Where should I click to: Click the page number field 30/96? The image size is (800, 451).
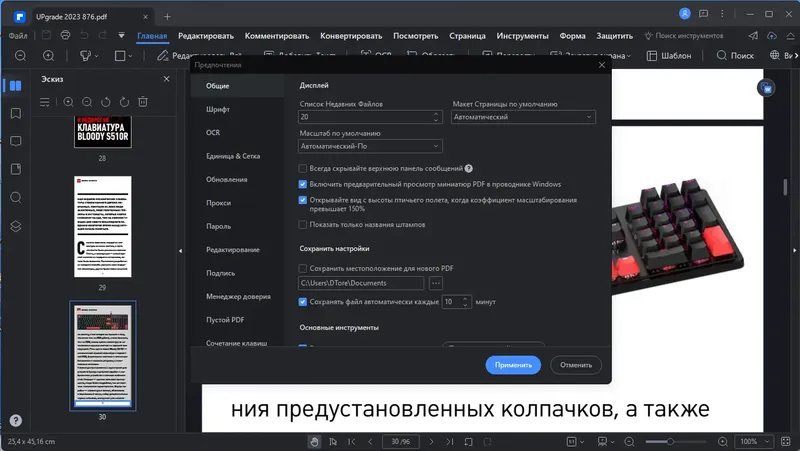401,441
